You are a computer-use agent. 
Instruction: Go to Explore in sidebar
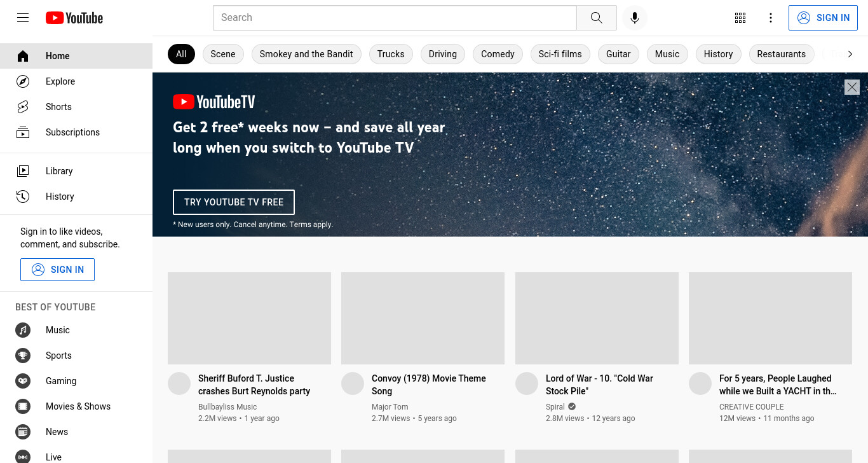[76, 81]
